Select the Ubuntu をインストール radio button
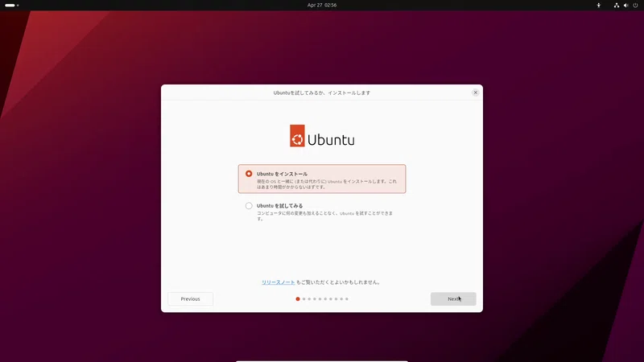The image size is (644, 362). coord(249,174)
